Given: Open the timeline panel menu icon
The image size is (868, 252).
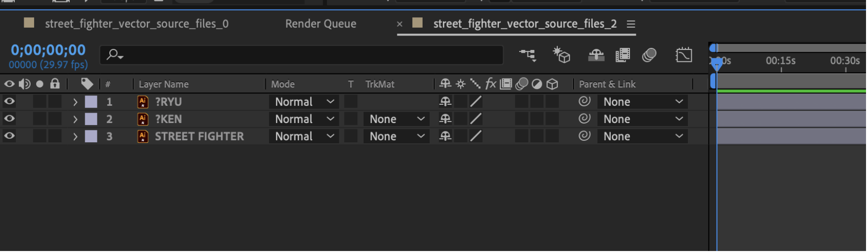Looking at the screenshot, I should pyautogui.click(x=631, y=24).
